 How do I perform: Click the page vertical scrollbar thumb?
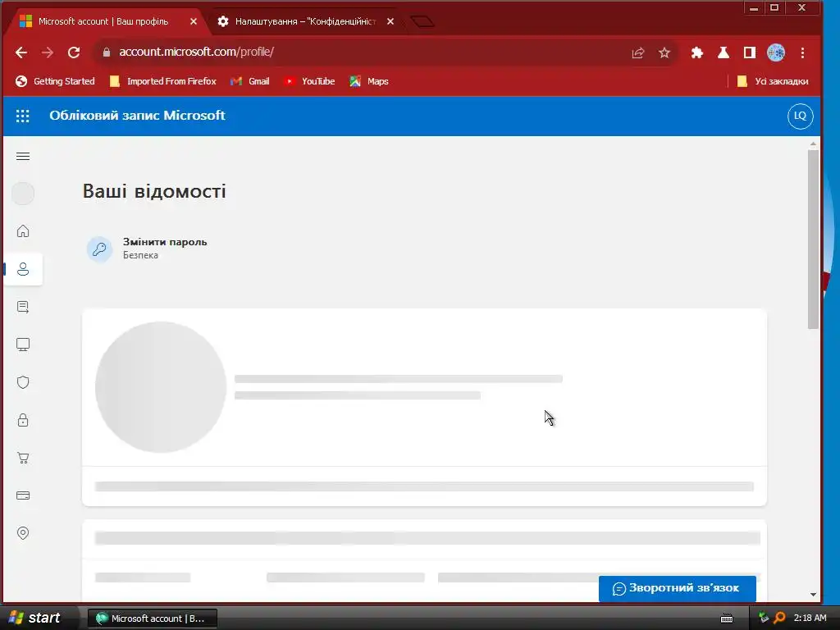click(813, 240)
